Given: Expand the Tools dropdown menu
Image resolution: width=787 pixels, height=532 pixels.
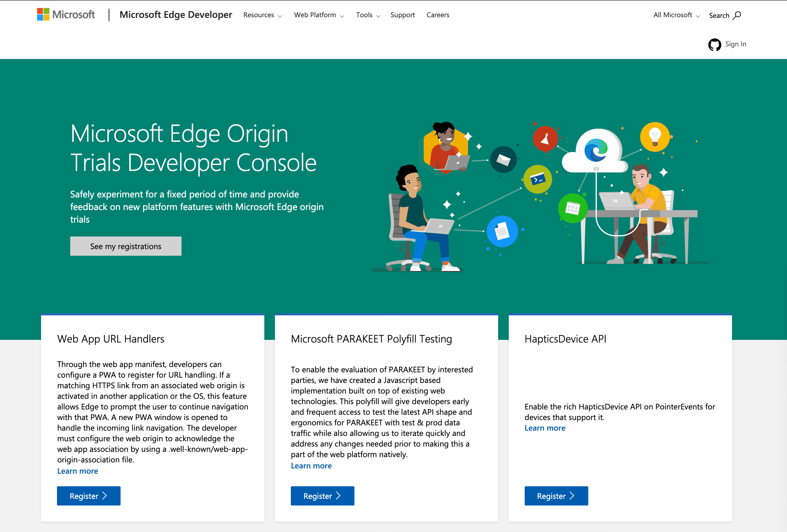Looking at the screenshot, I should (x=367, y=15).
